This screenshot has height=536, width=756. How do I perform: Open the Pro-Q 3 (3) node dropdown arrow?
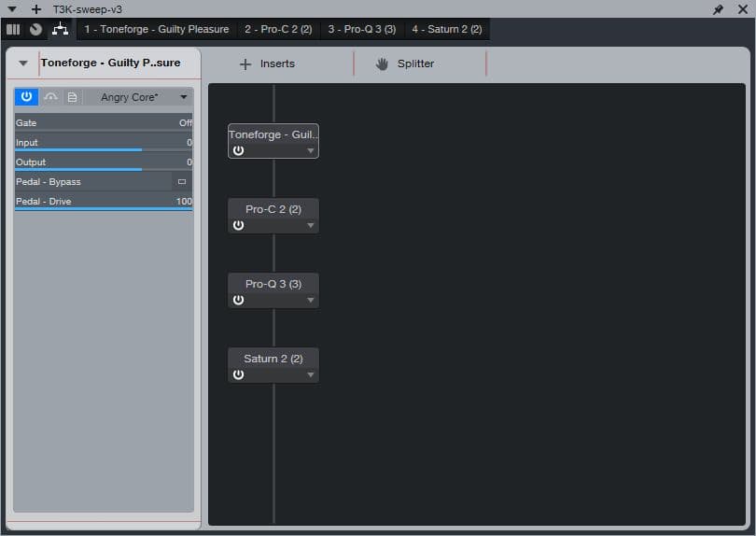(x=311, y=301)
